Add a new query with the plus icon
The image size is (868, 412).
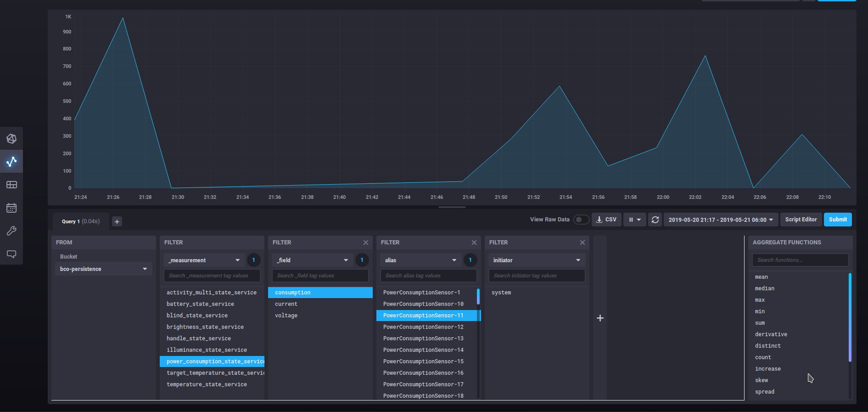tap(117, 221)
